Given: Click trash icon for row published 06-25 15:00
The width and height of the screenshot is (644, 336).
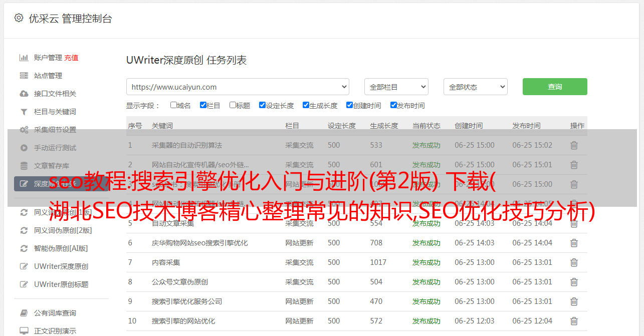Looking at the screenshot, I should (574, 184).
